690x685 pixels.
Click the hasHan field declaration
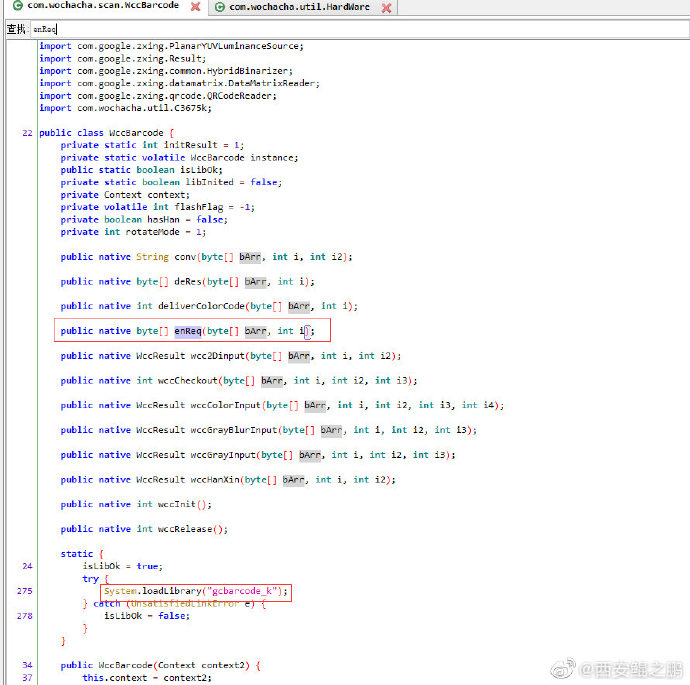[144, 219]
